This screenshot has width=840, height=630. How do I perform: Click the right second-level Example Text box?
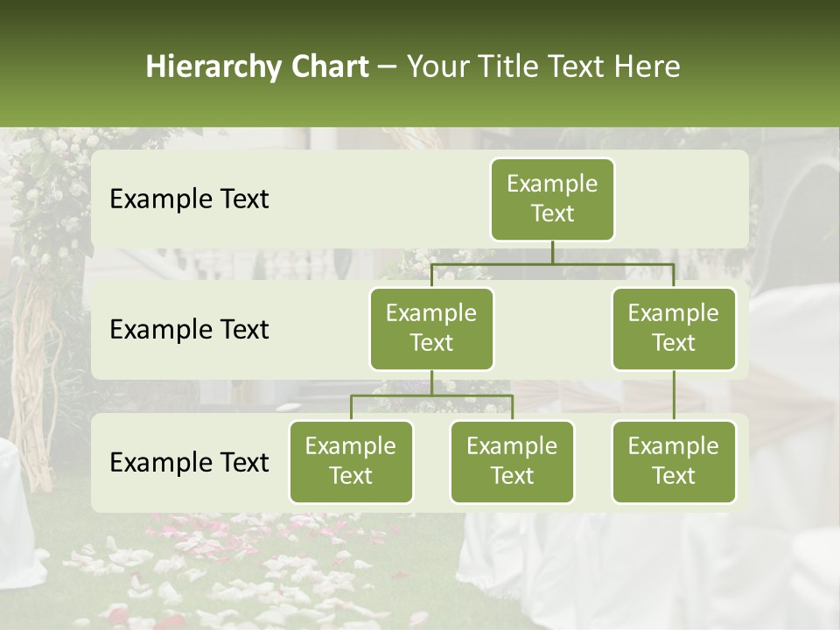(674, 328)
